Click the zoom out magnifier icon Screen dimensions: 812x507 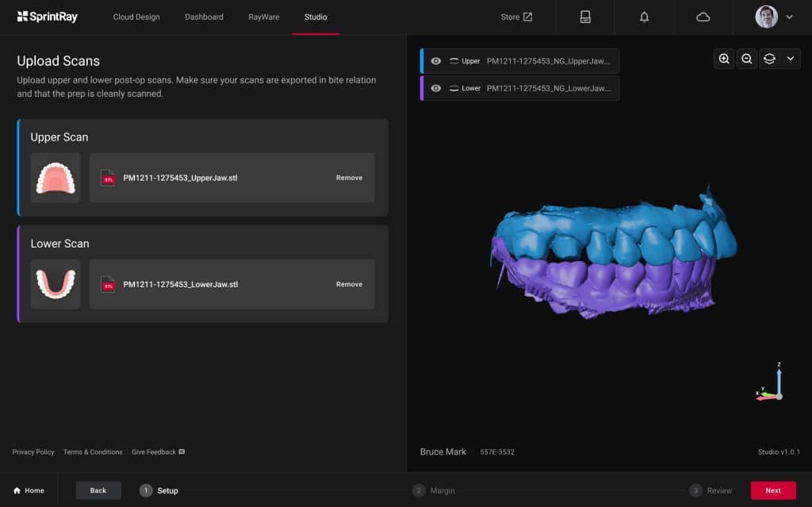tap(746, 59)
